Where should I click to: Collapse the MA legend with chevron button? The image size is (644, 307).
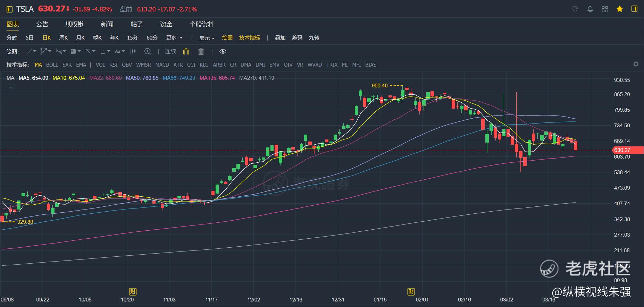11,88
